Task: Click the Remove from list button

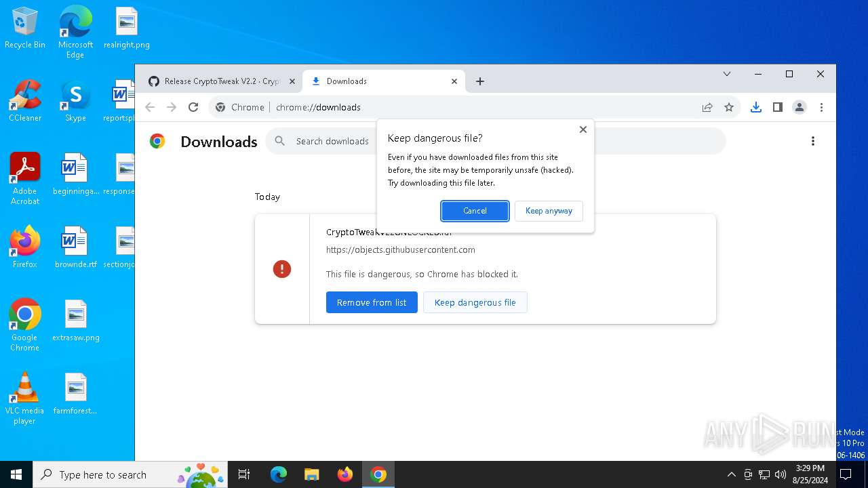Action: [x=372, y=302]
